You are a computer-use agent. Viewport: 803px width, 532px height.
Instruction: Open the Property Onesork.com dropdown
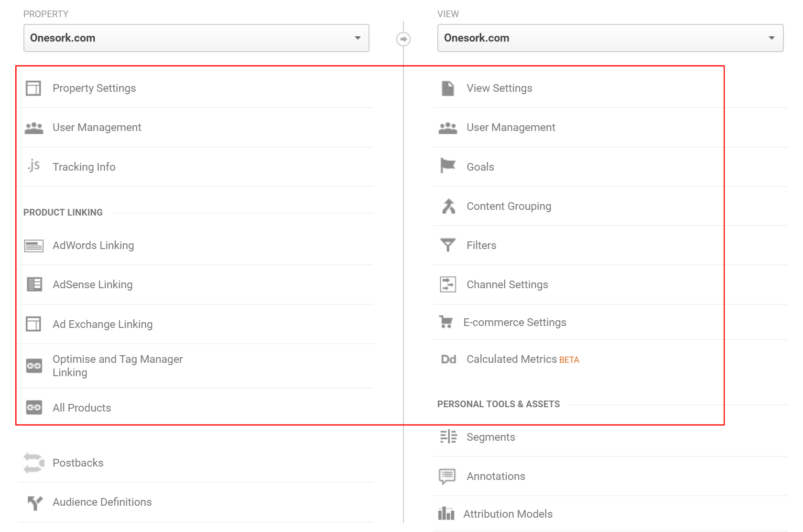point(196,38)
